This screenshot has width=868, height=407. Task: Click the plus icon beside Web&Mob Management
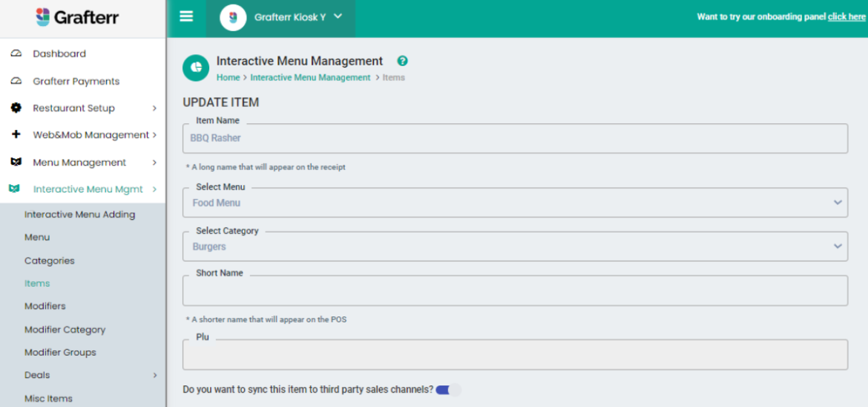[16, 134]
